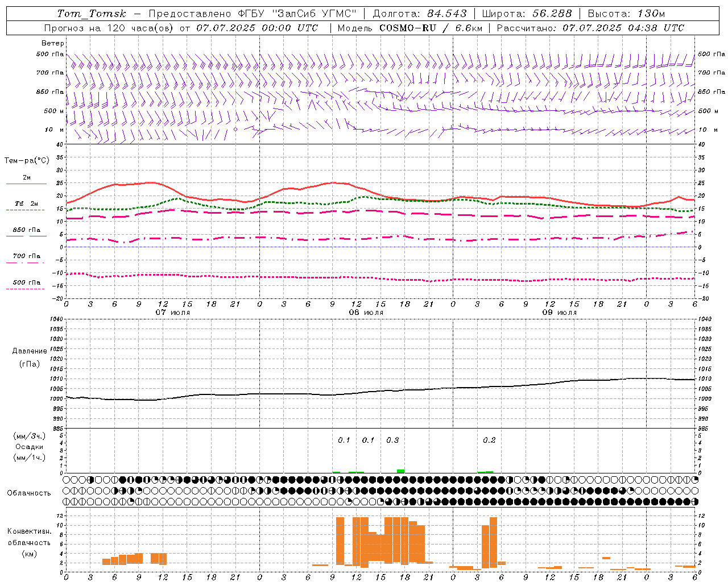The width and height of the screenshot is (728, 582).
Task: Click the longitude value 84.543
Action: click(x=447, y=14)
